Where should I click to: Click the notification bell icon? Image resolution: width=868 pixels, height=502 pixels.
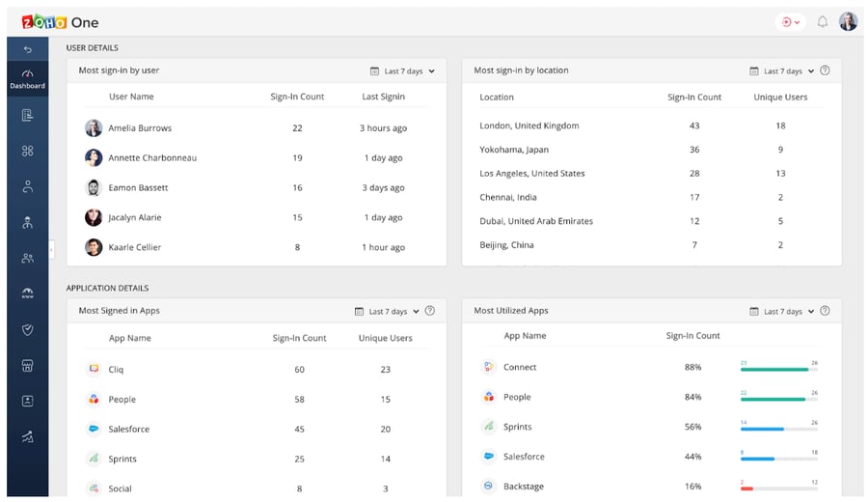(823, 22)
